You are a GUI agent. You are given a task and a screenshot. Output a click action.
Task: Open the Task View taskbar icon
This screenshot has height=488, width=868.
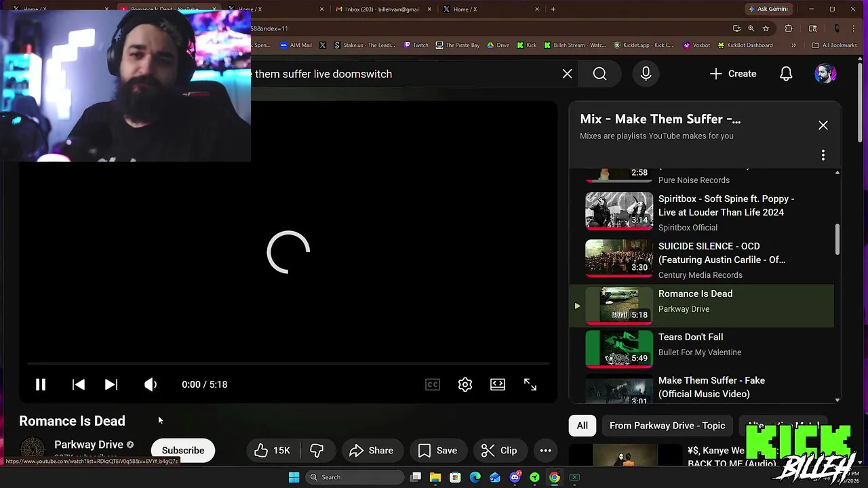416,477
